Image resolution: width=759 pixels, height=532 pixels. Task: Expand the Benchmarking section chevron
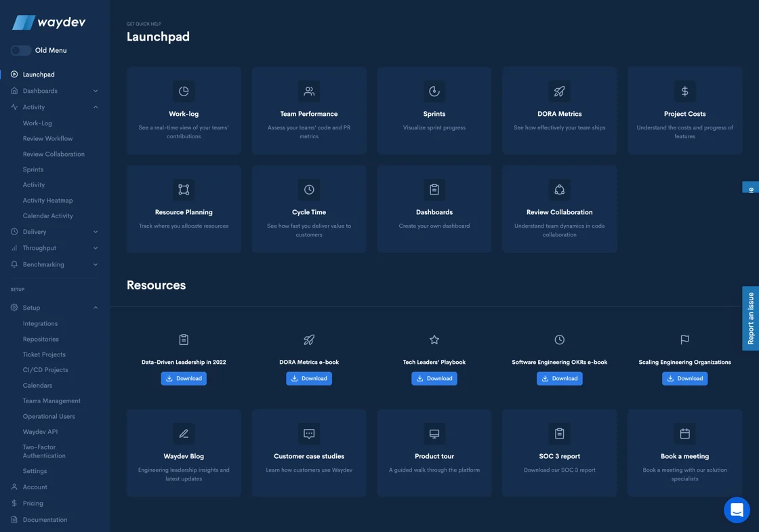point(96,264)
